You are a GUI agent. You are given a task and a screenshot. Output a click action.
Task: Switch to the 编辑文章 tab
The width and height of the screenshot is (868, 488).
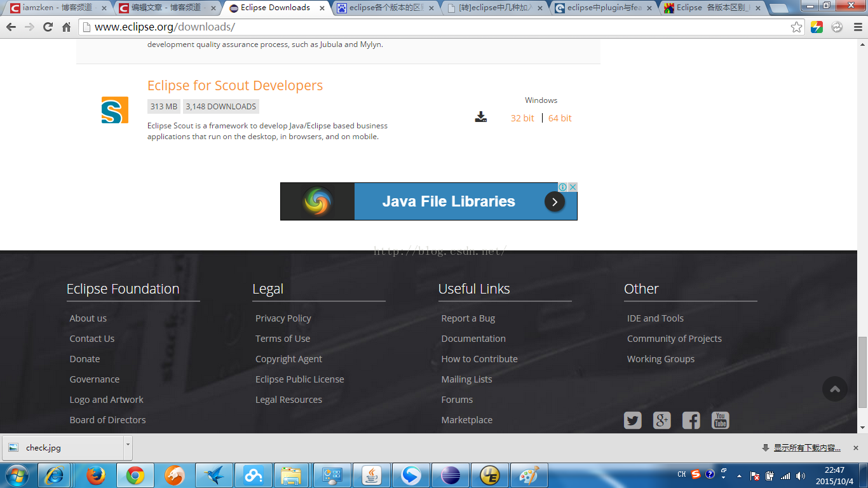(x=166, y=8)
